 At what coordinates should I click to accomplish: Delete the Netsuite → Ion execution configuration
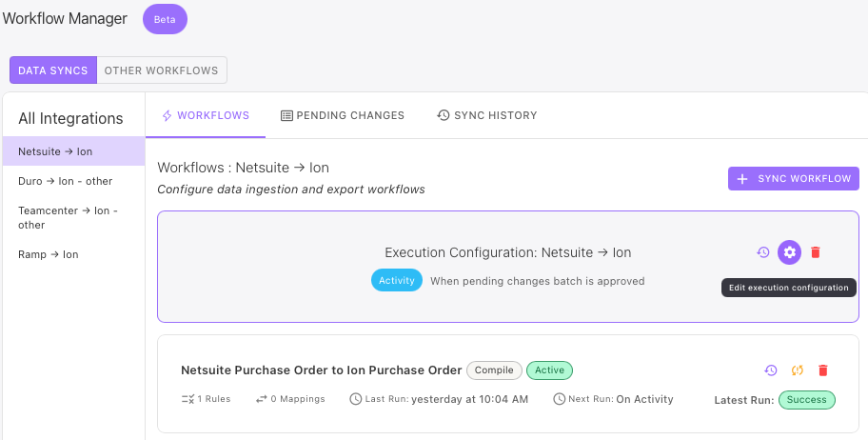tap(816, 252)
